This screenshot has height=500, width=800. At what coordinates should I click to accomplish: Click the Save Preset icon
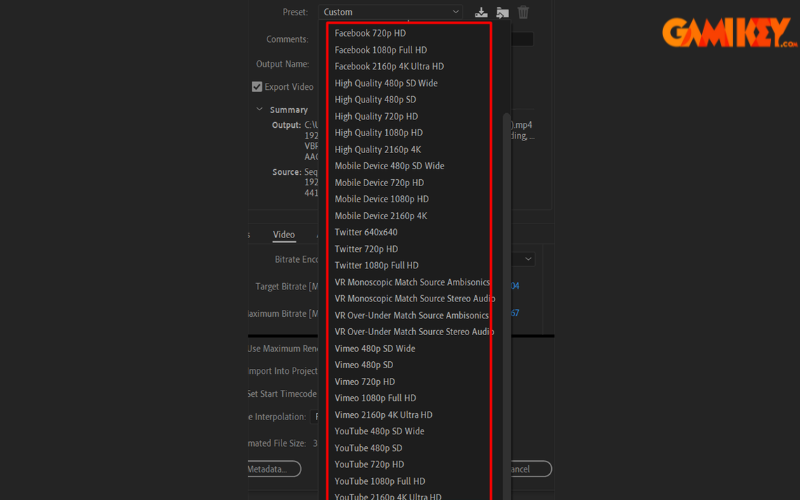[x=481, y=12]
